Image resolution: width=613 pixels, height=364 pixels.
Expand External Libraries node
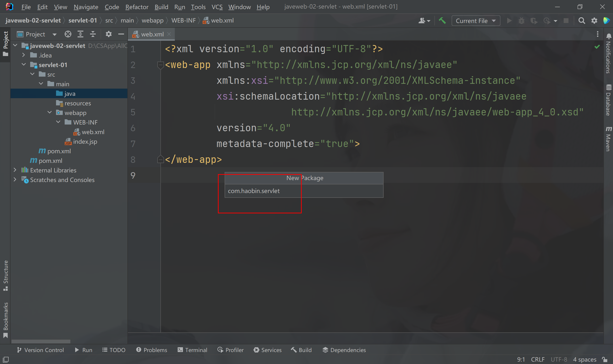(x=15, y=170)
